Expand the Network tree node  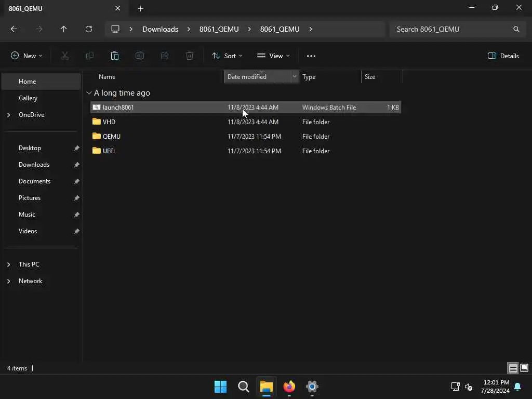[8, 281]
